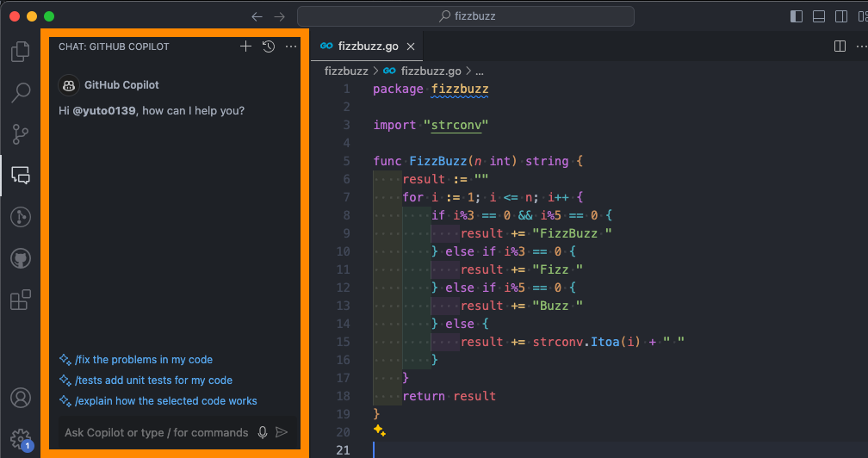Screen dimensions: 868x458
Task: Split the editor to the right
Action: pos(840,46)
